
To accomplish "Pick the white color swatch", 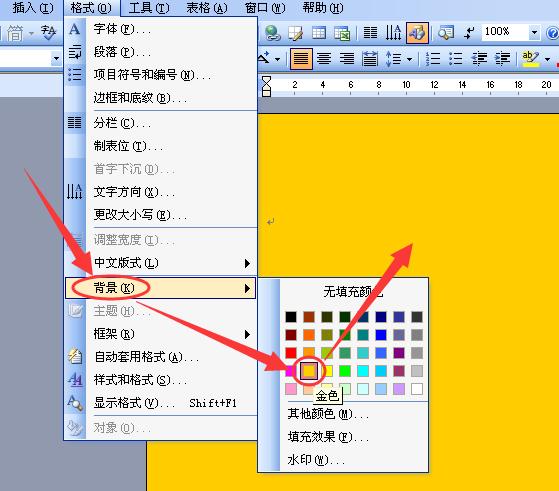I will (x=417, y=389).
